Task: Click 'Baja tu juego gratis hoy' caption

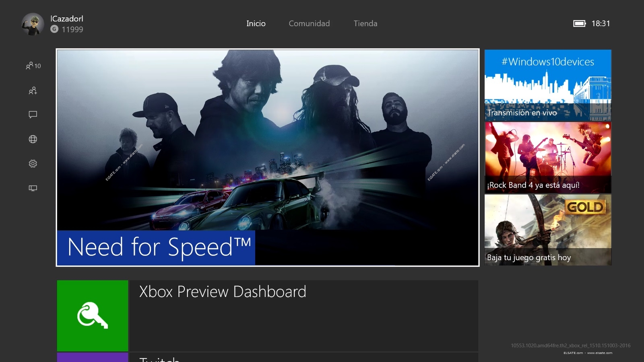Action: pyautogui.click(x=529, y=257)
